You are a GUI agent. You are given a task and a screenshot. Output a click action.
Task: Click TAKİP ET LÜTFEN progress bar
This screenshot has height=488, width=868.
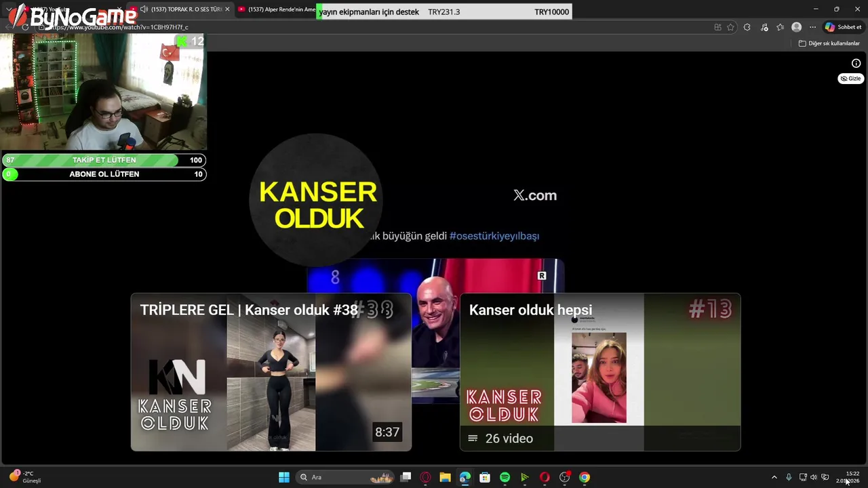coord(104,160)
